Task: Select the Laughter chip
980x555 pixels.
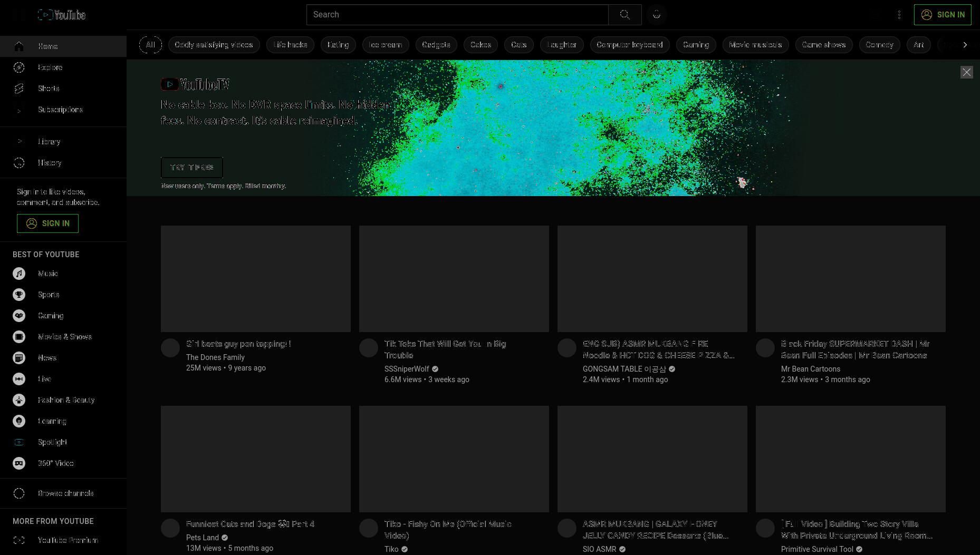Action: point(562,45)
